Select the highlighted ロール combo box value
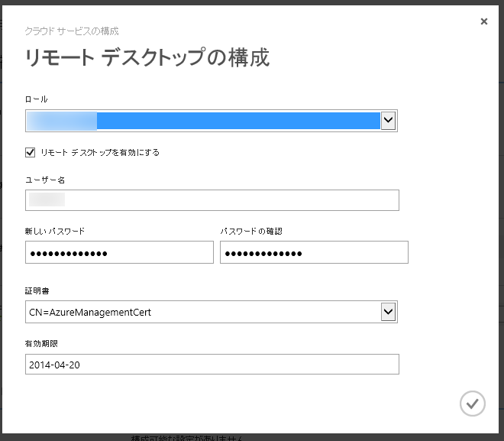504x441 pixels. (x=202, y=120)
